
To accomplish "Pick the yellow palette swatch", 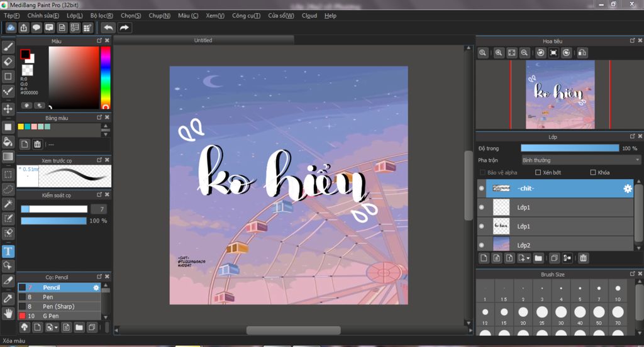I will pos(21,126).
